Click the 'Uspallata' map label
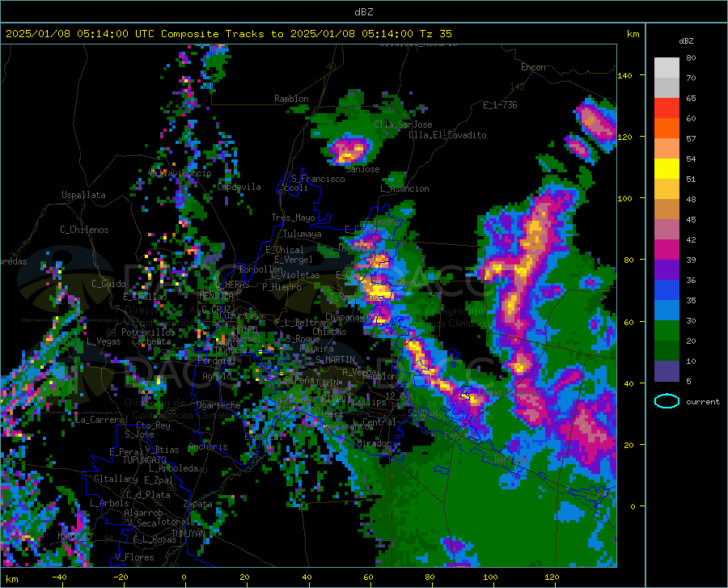Image resolution: width=728 pixels, height=588 pixels. click(x=83, y=195)
